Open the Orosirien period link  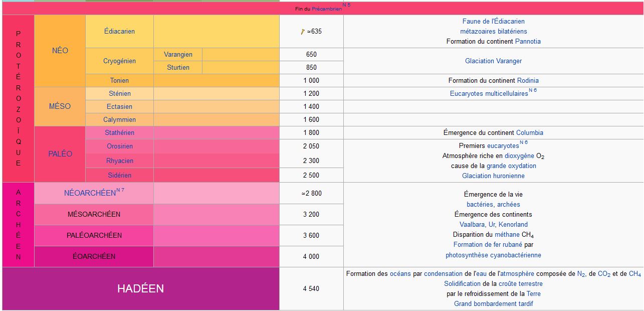(120, 146)
